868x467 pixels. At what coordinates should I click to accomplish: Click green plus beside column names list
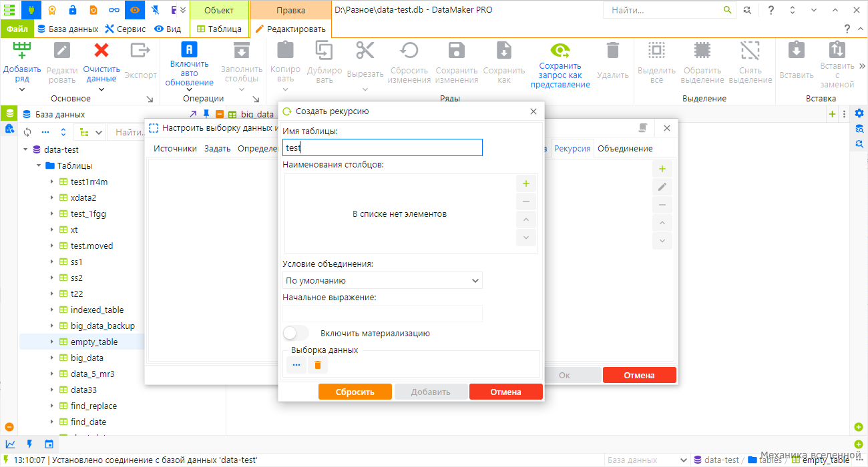(526, 183)
